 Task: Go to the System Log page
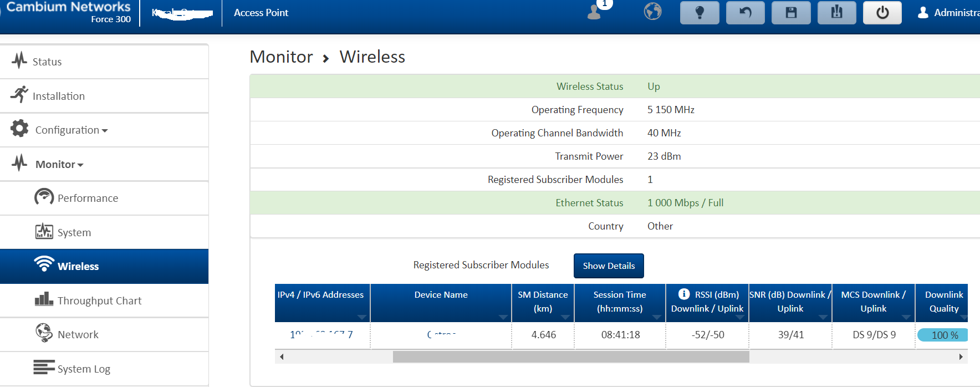point(84,369)
